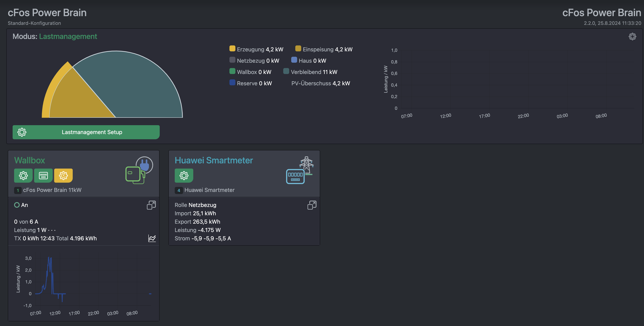The image size is (644, 326).
Task: Click the Verbleibend teal legend swatch
Action: click(286, 71)
